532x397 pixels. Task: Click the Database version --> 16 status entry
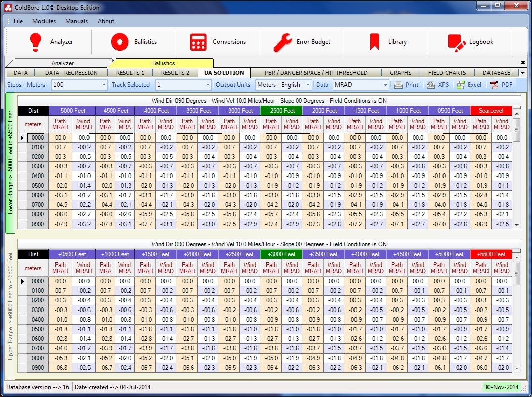[x=37, y=387]
